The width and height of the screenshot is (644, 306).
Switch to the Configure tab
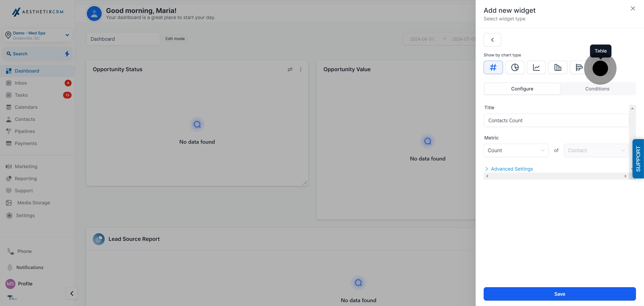pos(522,89)
